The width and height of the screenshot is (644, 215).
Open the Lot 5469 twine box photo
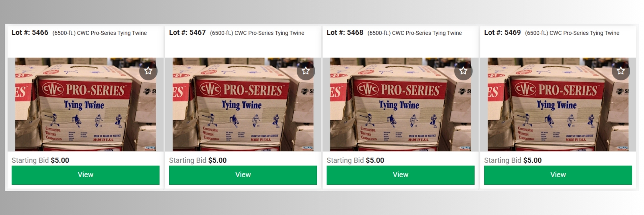558,104
